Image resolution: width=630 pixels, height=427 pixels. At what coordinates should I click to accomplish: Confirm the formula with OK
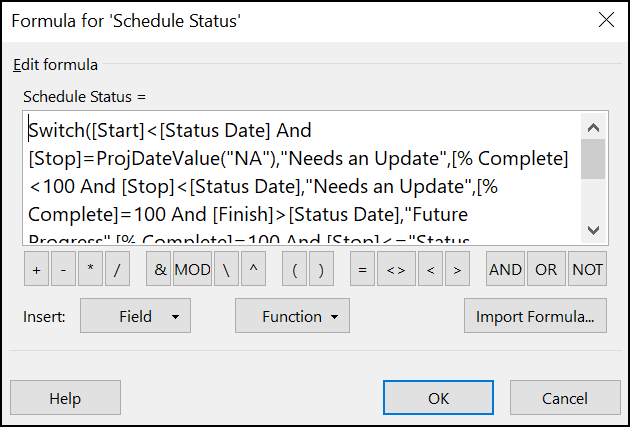click(x=438, y=398)
